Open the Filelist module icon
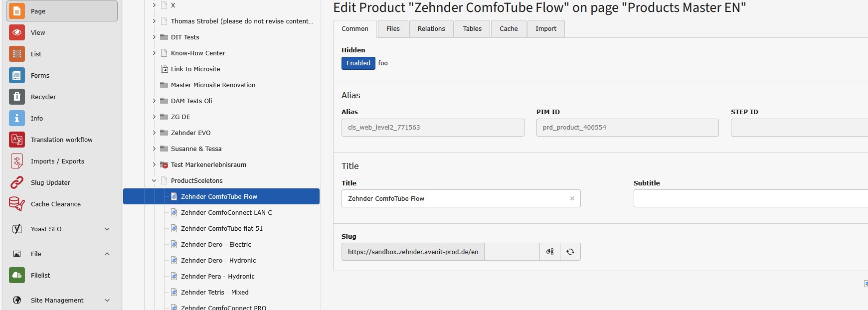The width and height of the screenshot is (868, 310). pos(17,275)
